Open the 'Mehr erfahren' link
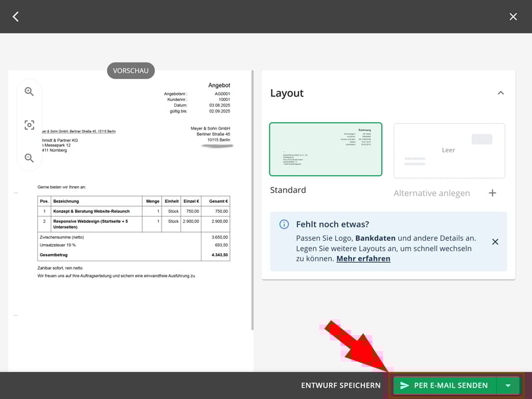This screenshot has height=399, width=532. [x=363, y=258]
